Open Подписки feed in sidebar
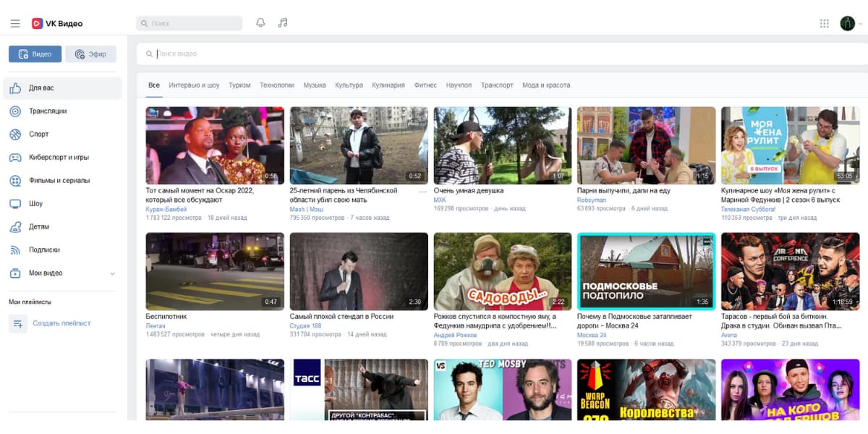 tap(44, 250)
